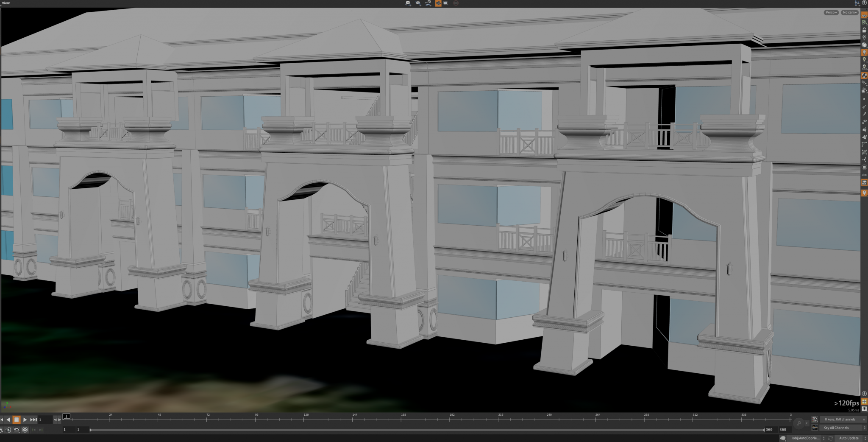Show primitive hulls curve icon

(x=864, y=145)
